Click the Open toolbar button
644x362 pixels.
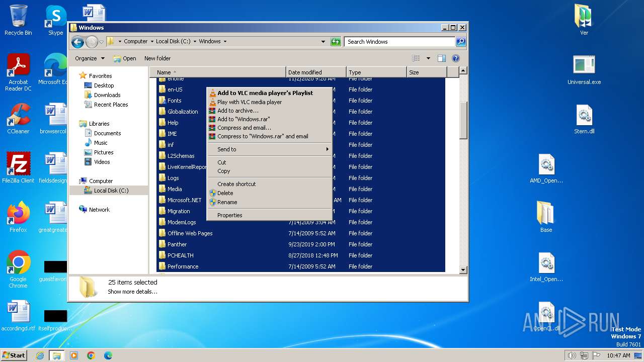[125, 58]
